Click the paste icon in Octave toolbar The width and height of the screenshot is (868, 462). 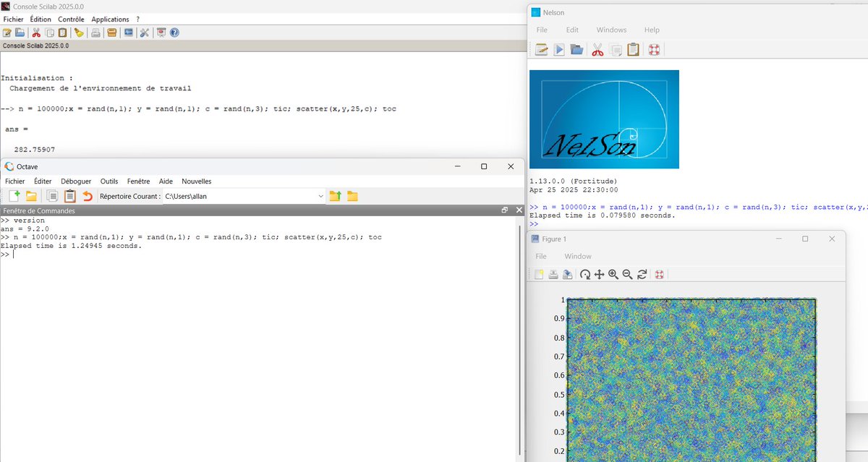coord(69,196)
